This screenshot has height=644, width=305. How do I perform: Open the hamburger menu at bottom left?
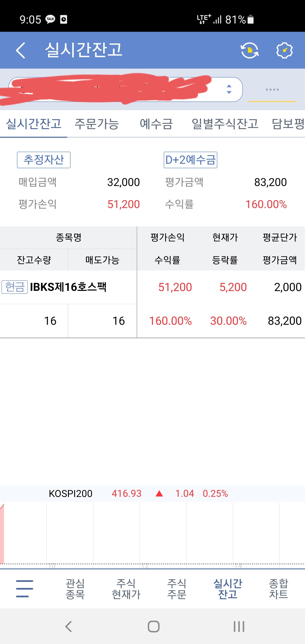(25, 588)
